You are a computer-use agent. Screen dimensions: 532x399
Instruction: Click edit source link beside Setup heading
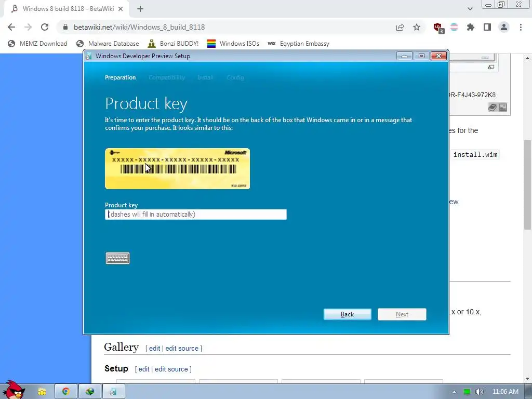coord(171,369)
